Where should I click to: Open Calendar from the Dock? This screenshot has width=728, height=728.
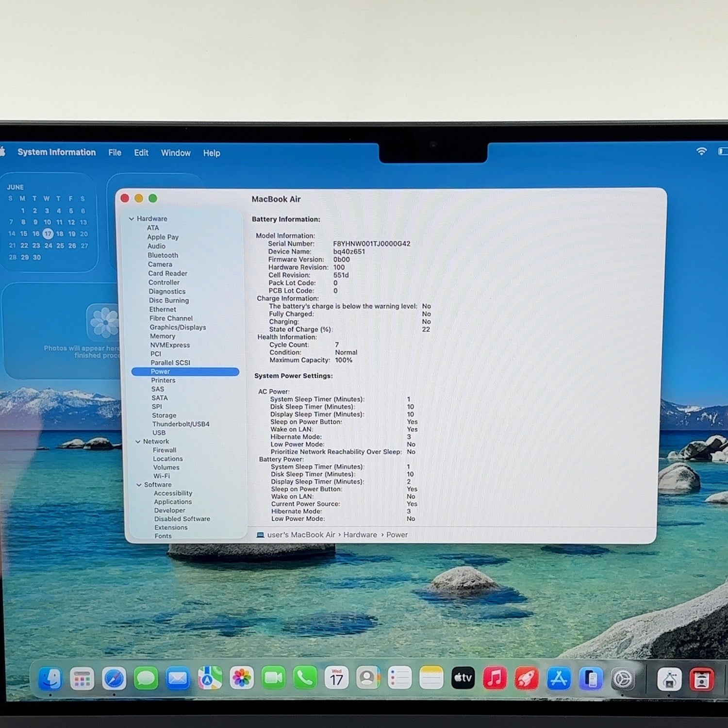point(336,678)
